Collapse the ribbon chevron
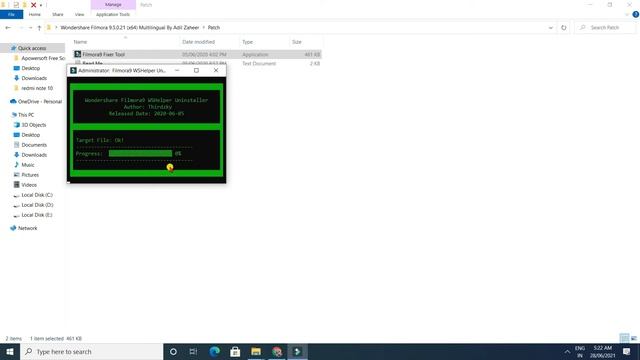The height and width of the screenshot is (360, 640). click(x=627, y=14)
